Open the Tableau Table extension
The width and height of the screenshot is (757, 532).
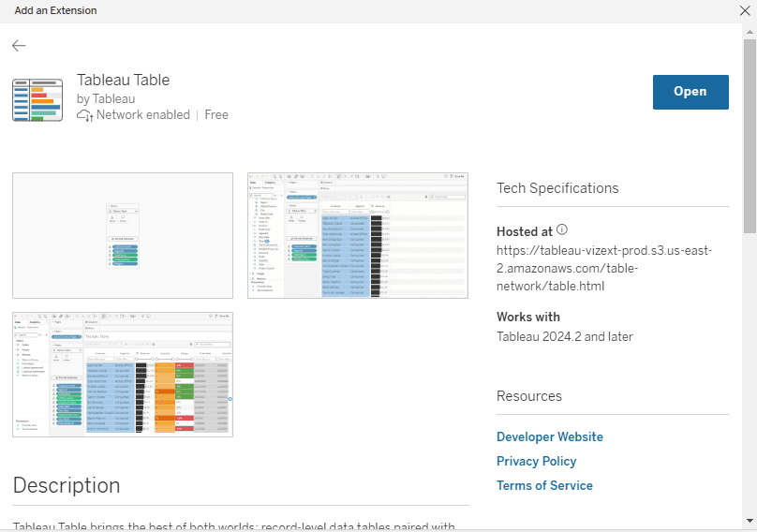coord(690,92)
